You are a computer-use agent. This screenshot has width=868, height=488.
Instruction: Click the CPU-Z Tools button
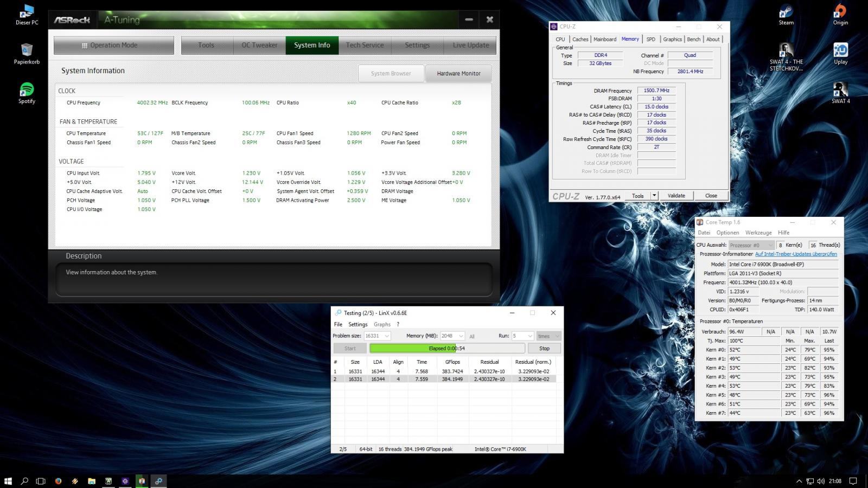click(x=638, y=196)
